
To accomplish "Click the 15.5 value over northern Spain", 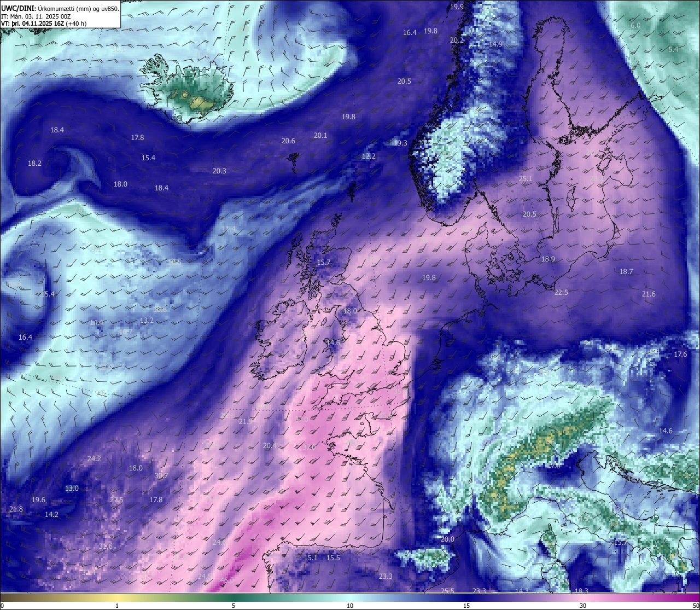I will point(333,557).
